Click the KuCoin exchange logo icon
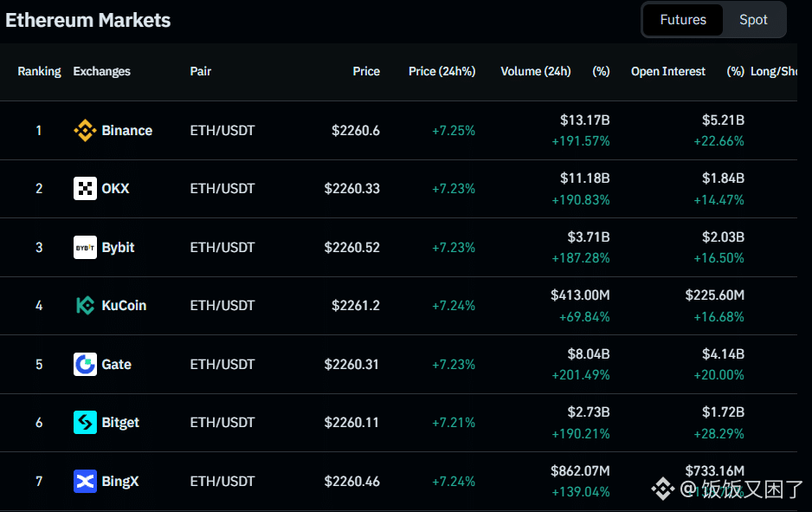 (x=85, y=306)
